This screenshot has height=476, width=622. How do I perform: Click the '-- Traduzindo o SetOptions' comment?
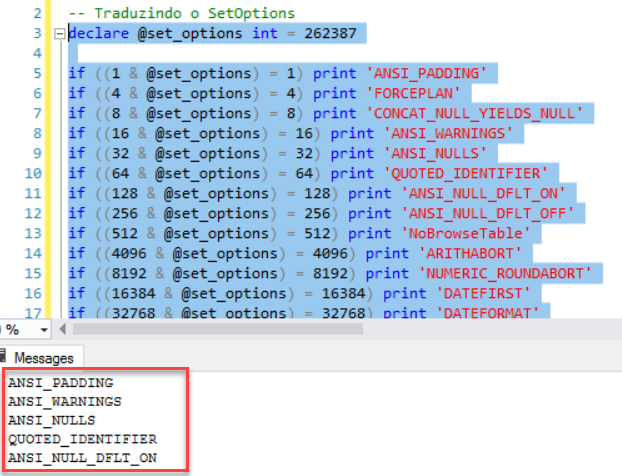click(181, 13)
